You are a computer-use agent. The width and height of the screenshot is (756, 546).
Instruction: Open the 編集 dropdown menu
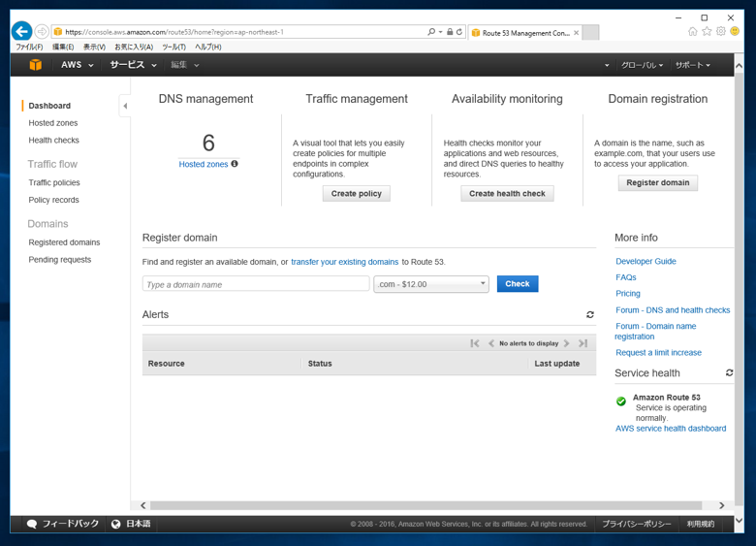coord(185,65)
